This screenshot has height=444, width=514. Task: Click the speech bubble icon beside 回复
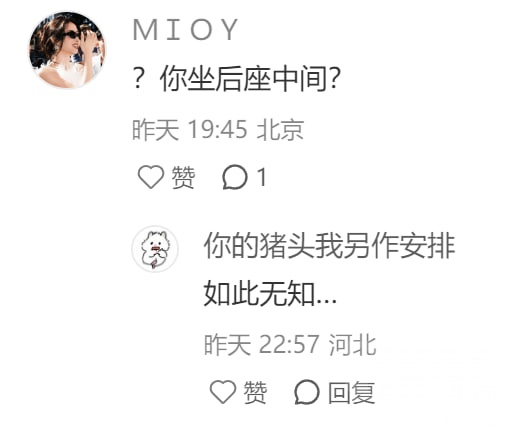tap(307, 392)
